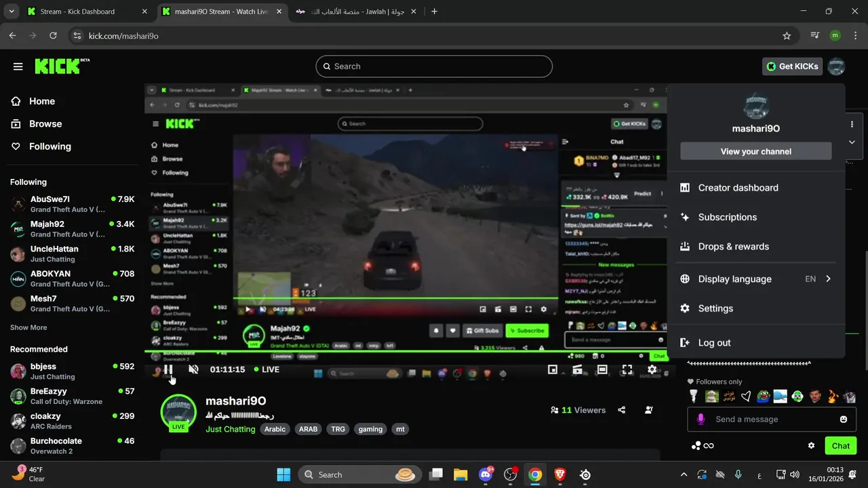
Task: Click the purple microphone icon in chat
Action: 701,419
